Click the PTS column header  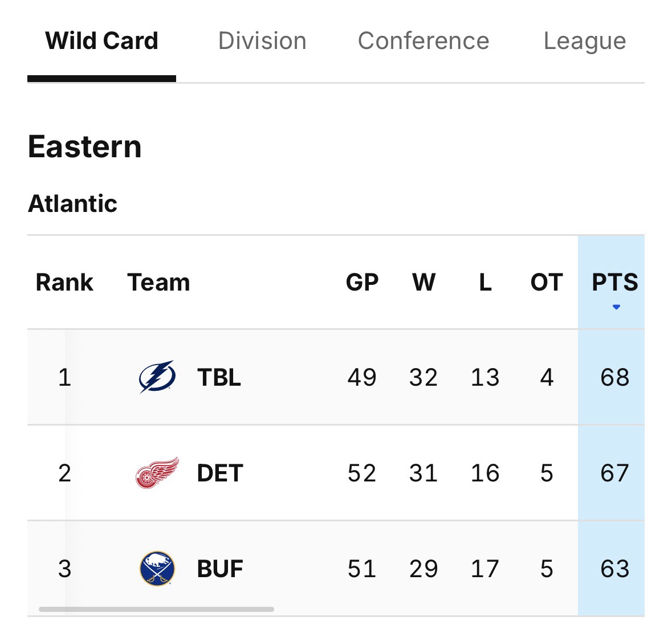(x=614, y=283)
